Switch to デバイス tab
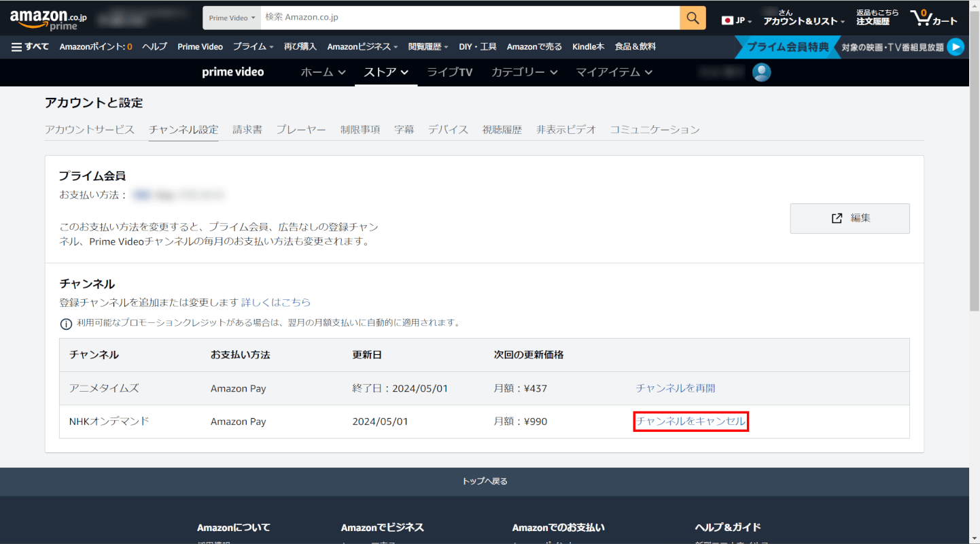This screenshot has width=980, height=544. [x=448, y=130]
